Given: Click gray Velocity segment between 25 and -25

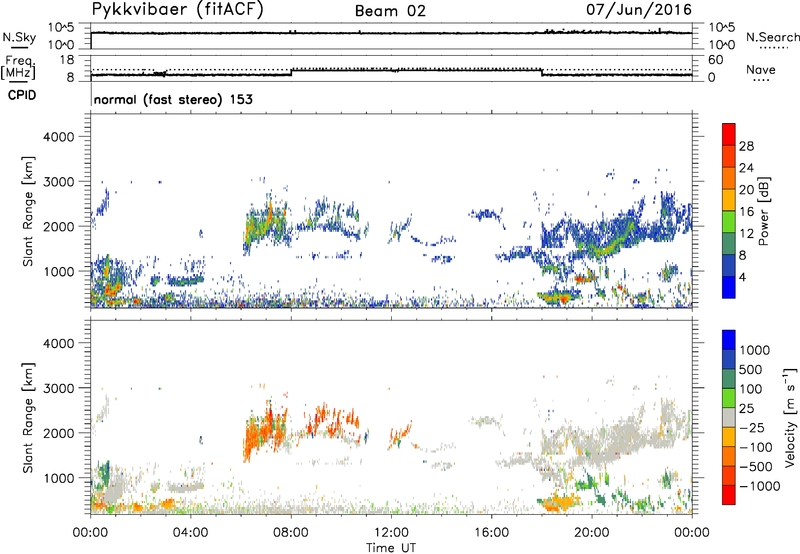Looking at the screenshot, I should click(729, 417).
